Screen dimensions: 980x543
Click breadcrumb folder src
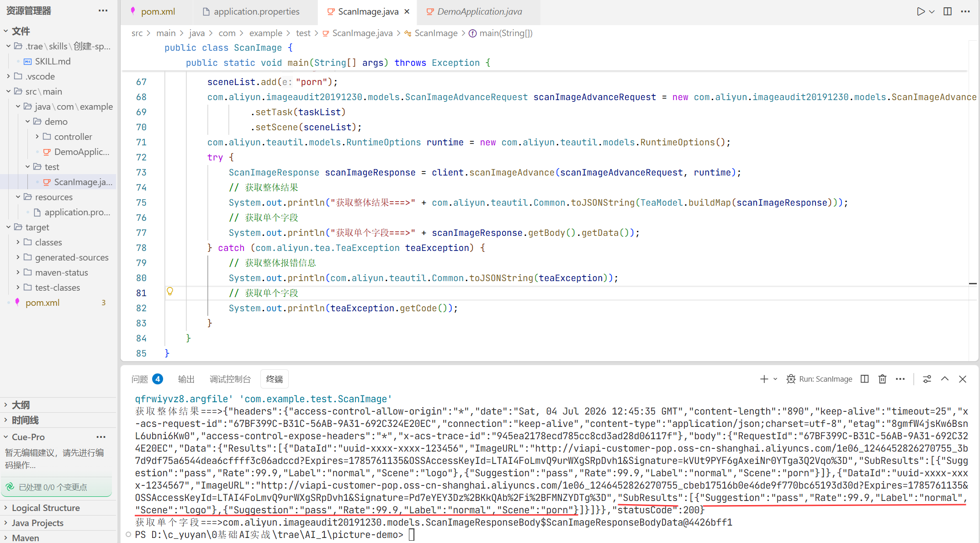[x=137, y=33]
